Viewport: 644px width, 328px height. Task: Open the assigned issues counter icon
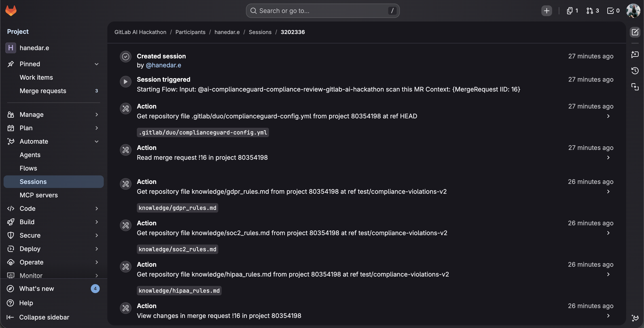tap(572, 11)
